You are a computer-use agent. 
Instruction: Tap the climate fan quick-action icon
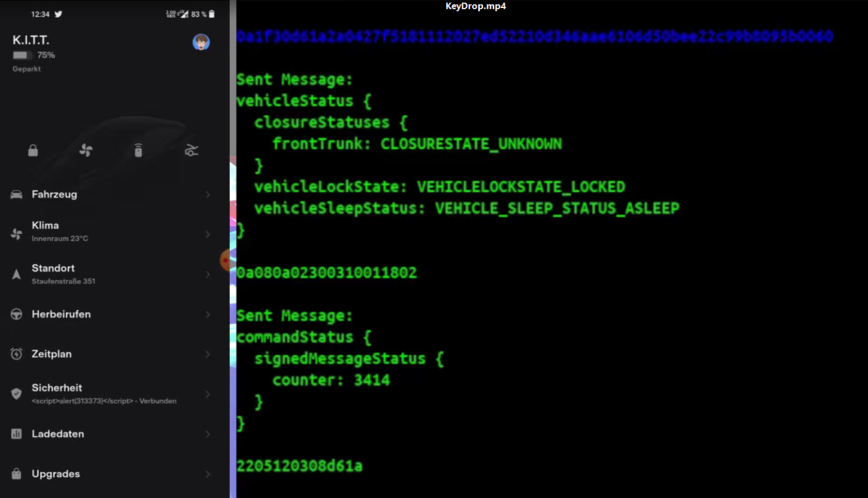point(86,150)
